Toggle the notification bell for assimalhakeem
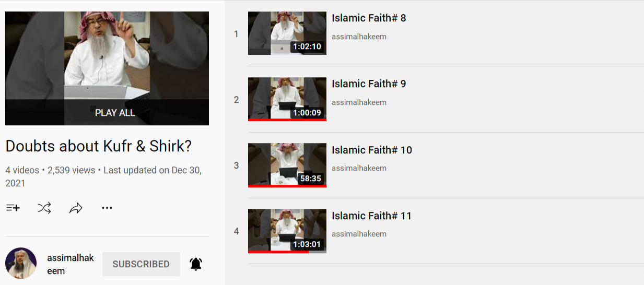 [x=196, y=264]
